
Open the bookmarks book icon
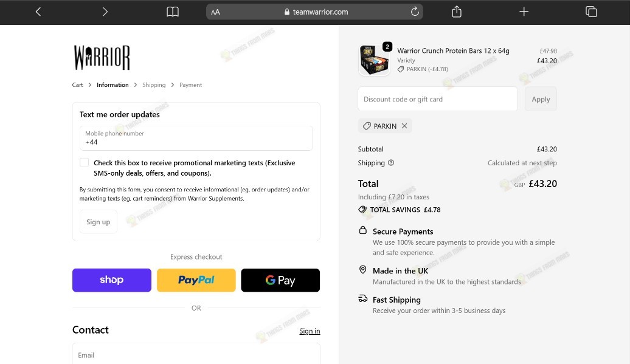(x=173, y=12)
